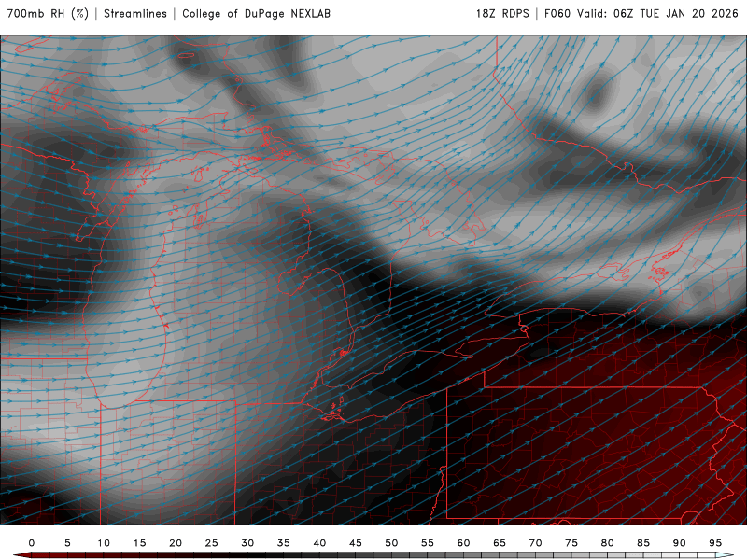Click the colorbar label "0"
The width and height of the screenshot is (747, 560).
click(32, 543)
